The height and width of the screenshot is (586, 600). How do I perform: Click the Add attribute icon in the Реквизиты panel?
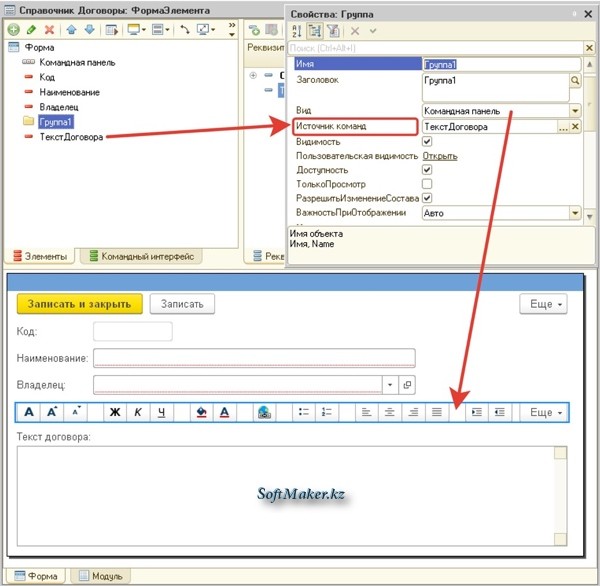(254, 30)
